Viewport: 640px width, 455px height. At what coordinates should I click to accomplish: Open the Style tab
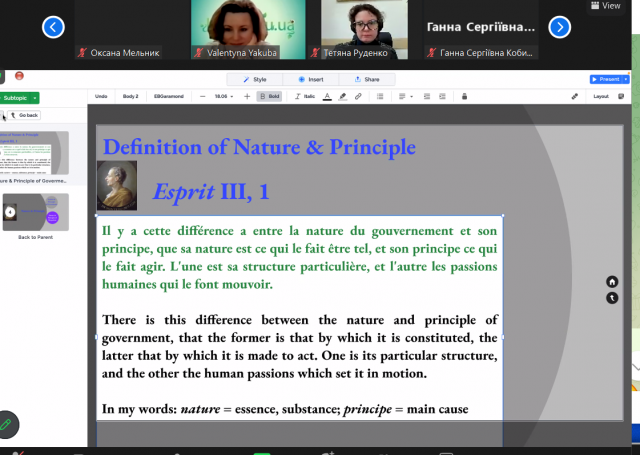coord(255,80)
